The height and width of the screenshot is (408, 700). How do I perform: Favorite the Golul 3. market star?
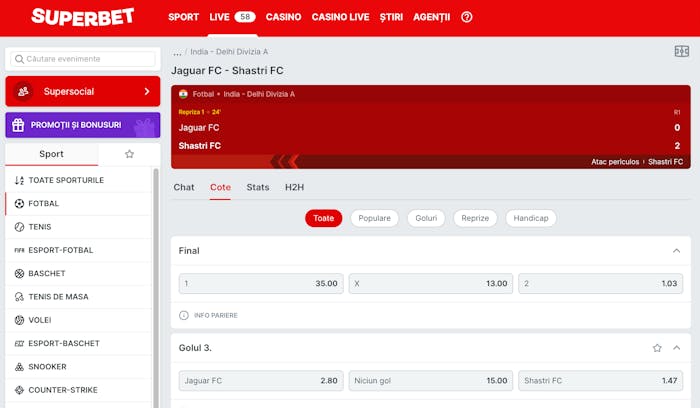pyautogui.click(x=657, y=348)
